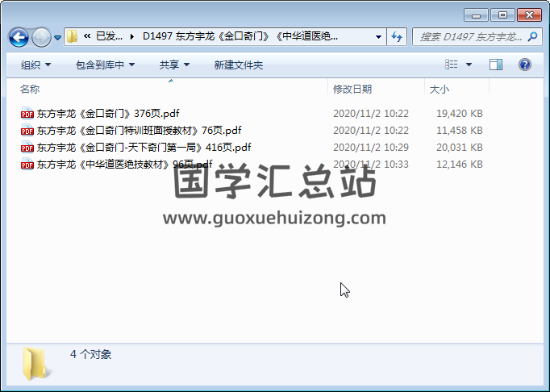Select PDF icon of 《金口奇门》376页.pdf

[27, 114]
